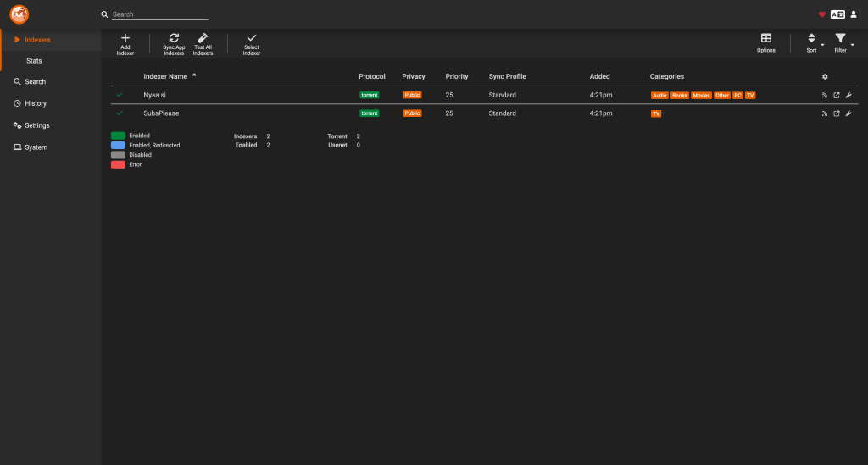This screenshot has height=465, width=868.
Task: Open Settings in the sidebar
Action: [51, 125]
